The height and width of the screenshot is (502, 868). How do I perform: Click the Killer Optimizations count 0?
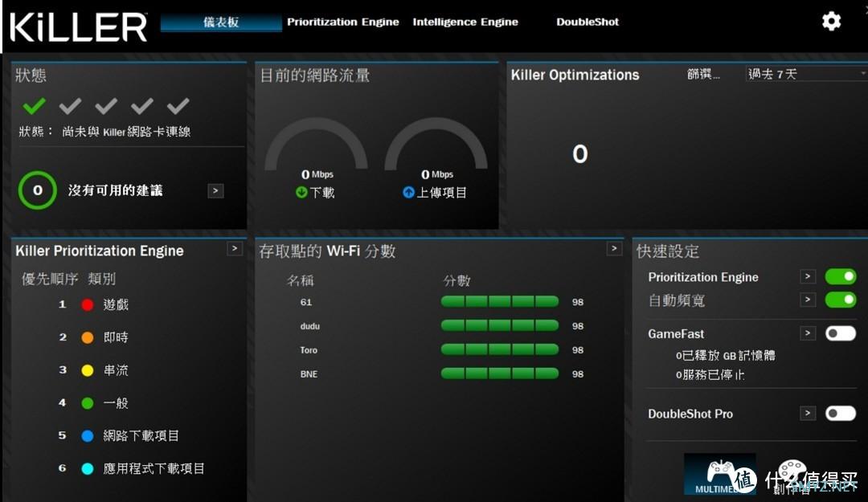pos(579,154)
